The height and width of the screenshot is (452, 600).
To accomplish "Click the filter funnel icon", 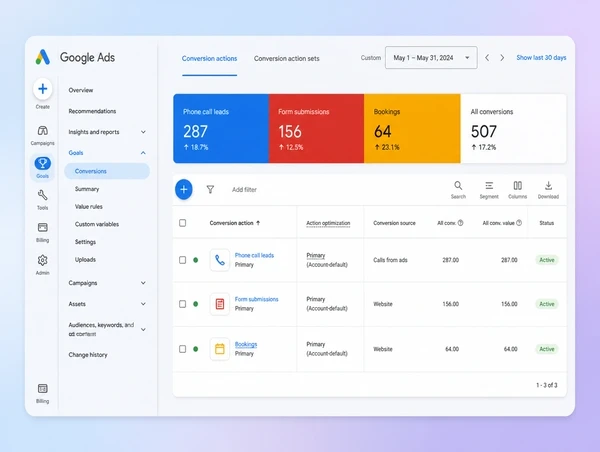I will coord(210,189).
